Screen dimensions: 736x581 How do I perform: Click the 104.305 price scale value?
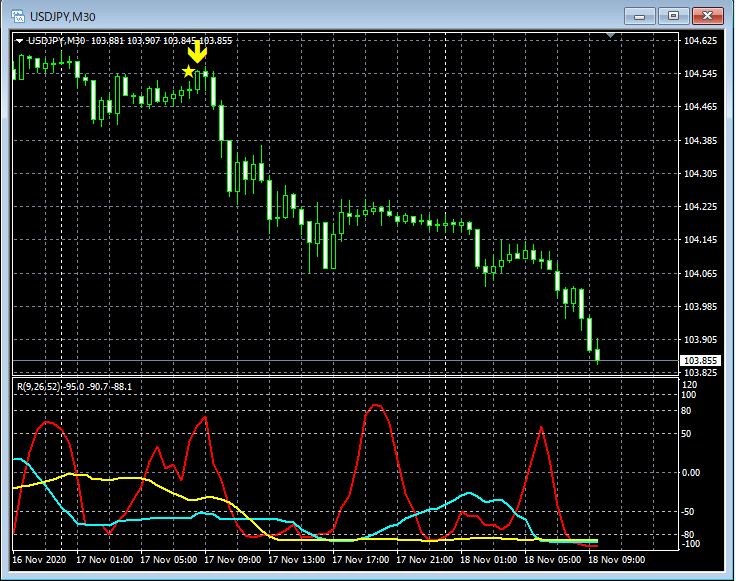point(700,174)
